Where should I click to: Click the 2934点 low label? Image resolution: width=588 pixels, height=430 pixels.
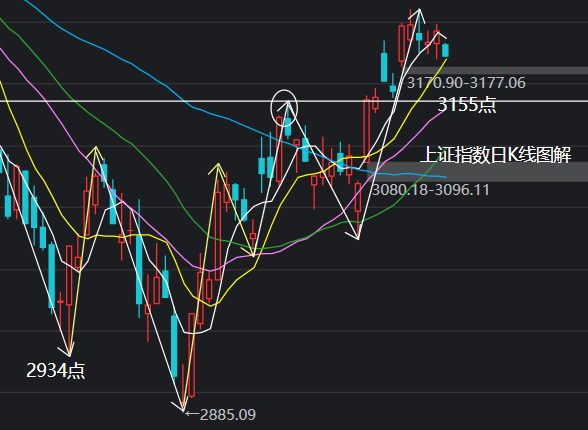pos(56,371)
